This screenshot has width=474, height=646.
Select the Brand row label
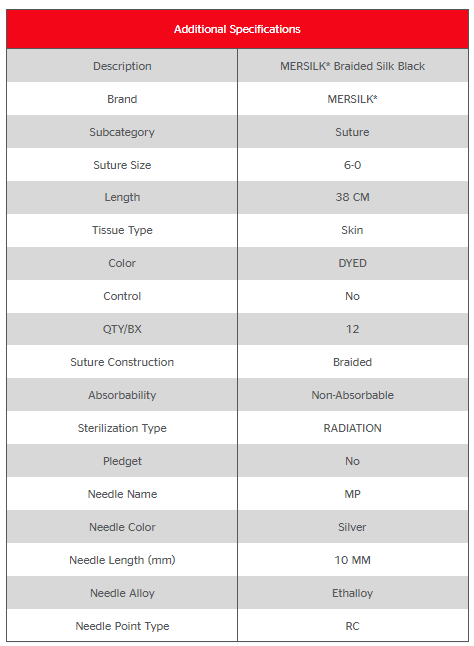122,99
